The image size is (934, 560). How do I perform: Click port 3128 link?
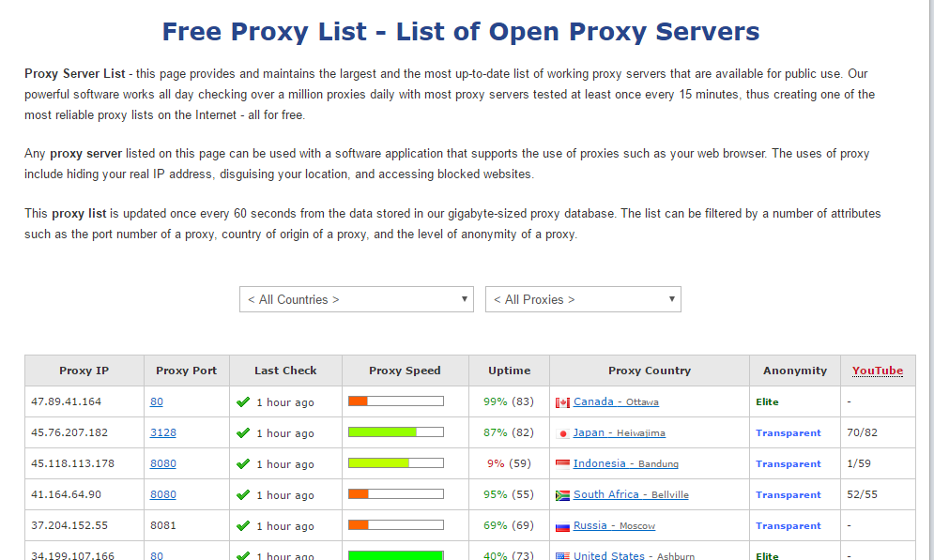coord(162,432)
